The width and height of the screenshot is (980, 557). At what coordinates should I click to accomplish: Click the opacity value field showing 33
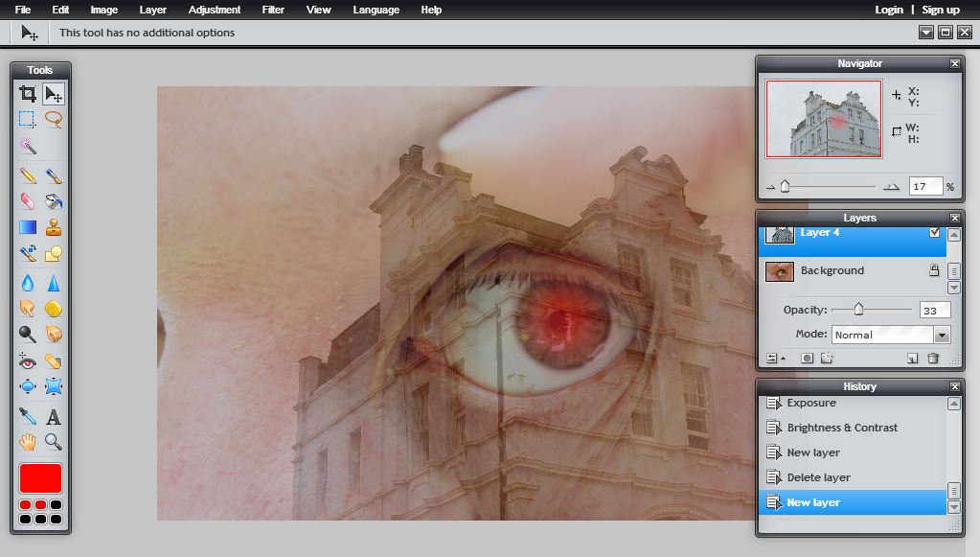(x=935, y=310)
